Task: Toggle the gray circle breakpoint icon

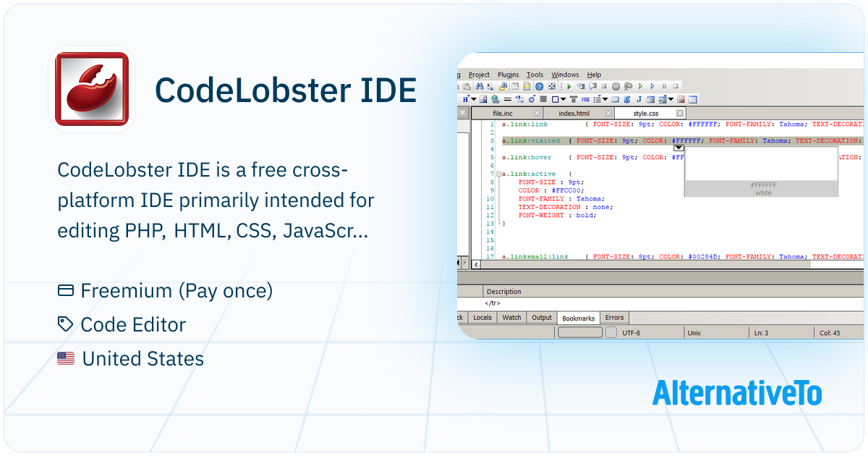Action: point(616,86)
